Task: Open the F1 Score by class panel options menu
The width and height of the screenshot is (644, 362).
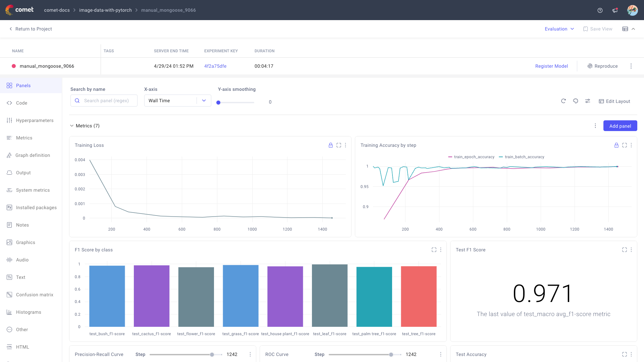Action: 440,250
